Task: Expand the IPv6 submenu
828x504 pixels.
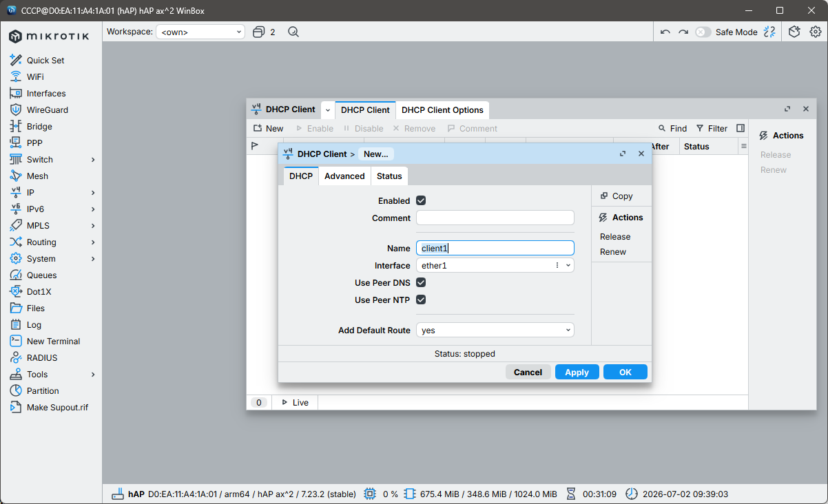Action: (x=93, y=209)
